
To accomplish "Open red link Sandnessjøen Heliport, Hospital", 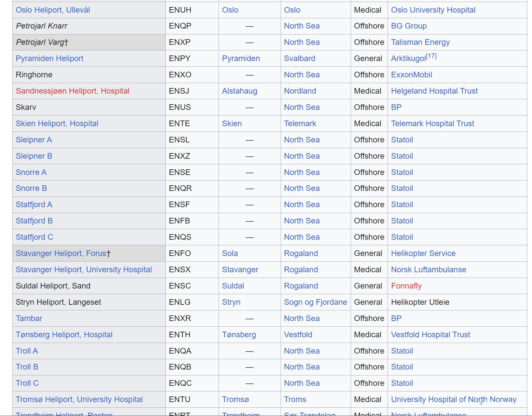I will click(72, 91).
